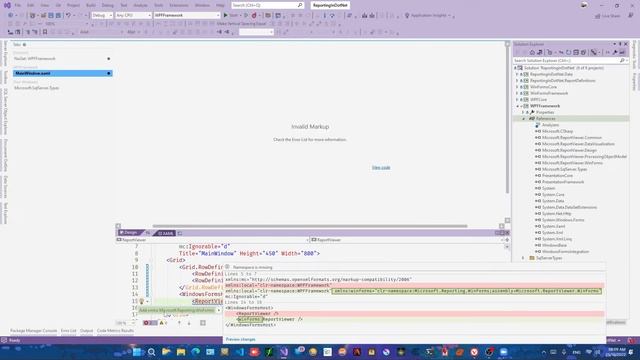Select Microsoft.ReportViewer.Common reference
Screen dimensions: 640x360
click(x=571, y=138)
